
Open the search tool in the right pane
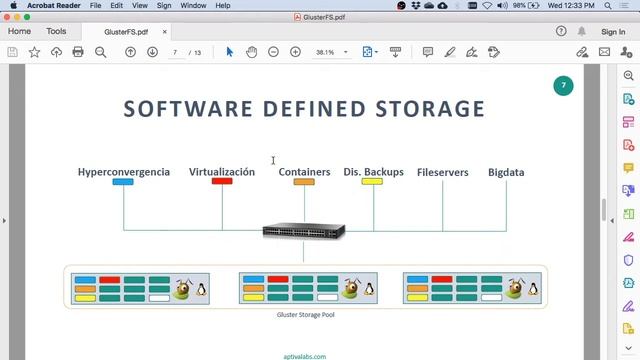click(629, 76)
